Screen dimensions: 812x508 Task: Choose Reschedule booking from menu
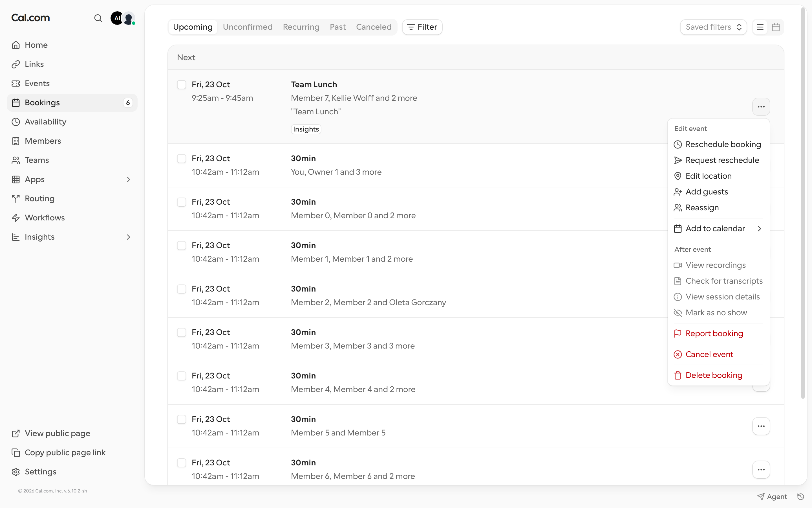(x=718, y=144)
